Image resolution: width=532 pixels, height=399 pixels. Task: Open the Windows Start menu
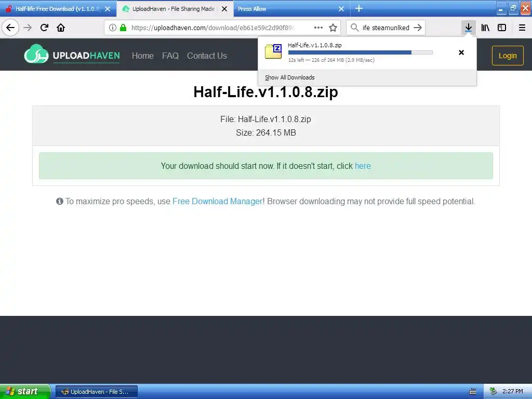point(25,391)
